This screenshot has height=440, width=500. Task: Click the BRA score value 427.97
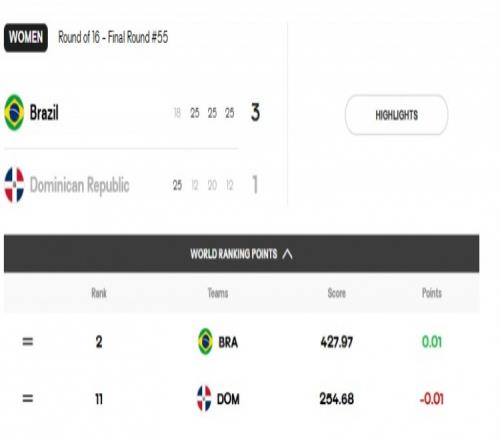coord(337,342)
